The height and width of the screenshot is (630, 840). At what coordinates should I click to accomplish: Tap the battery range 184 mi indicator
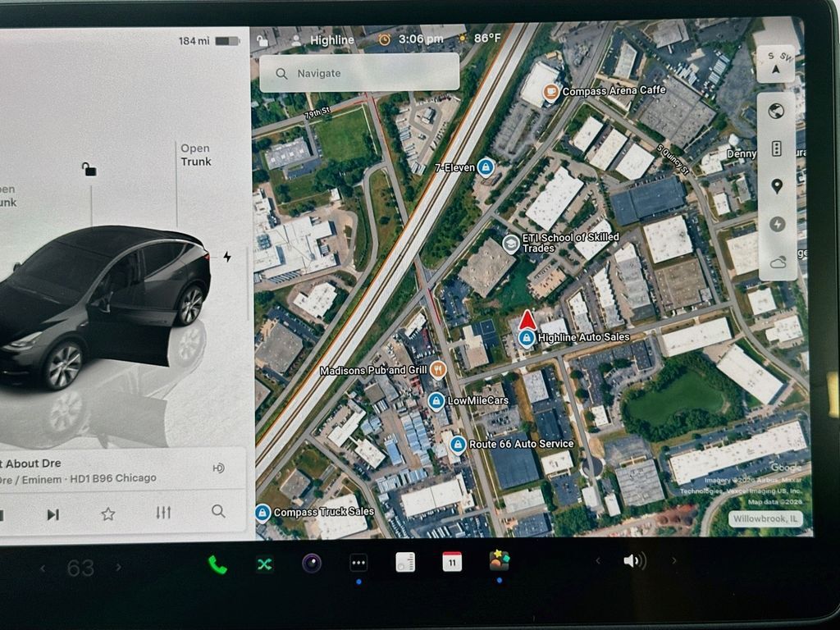(209, 41)
